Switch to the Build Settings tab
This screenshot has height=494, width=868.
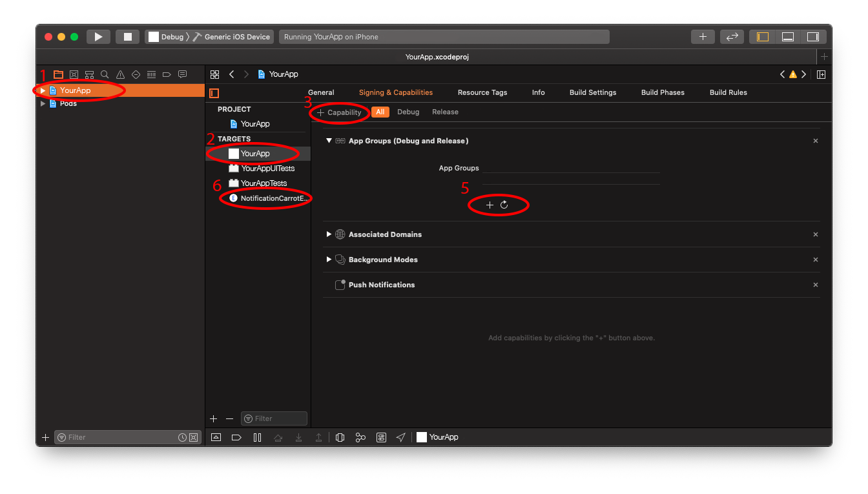[593, 92]
